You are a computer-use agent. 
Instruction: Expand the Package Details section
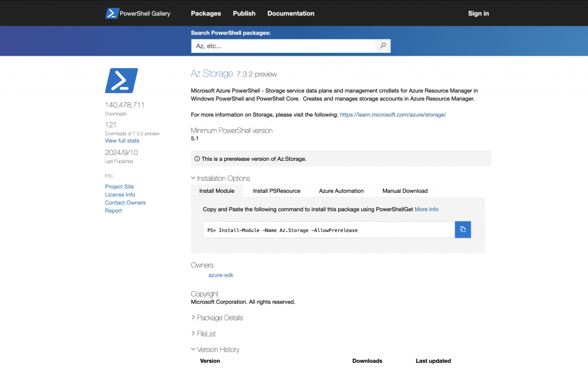tap(217, 318)
